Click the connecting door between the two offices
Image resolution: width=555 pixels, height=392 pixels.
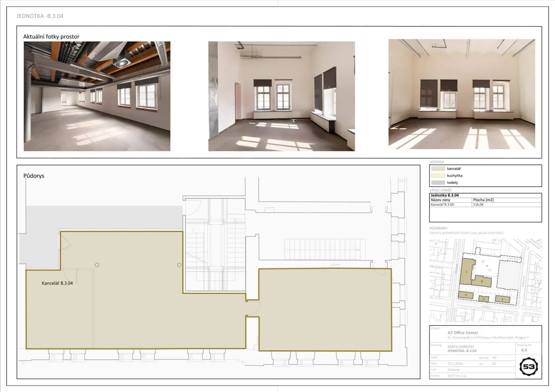click(x=253, y=308)
